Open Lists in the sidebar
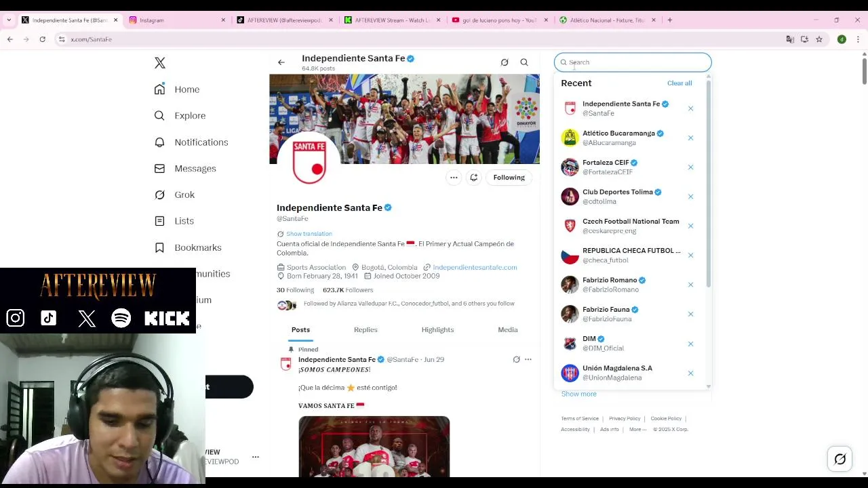The height and width of the screenshot is (488, 868). tap(174, 221)
